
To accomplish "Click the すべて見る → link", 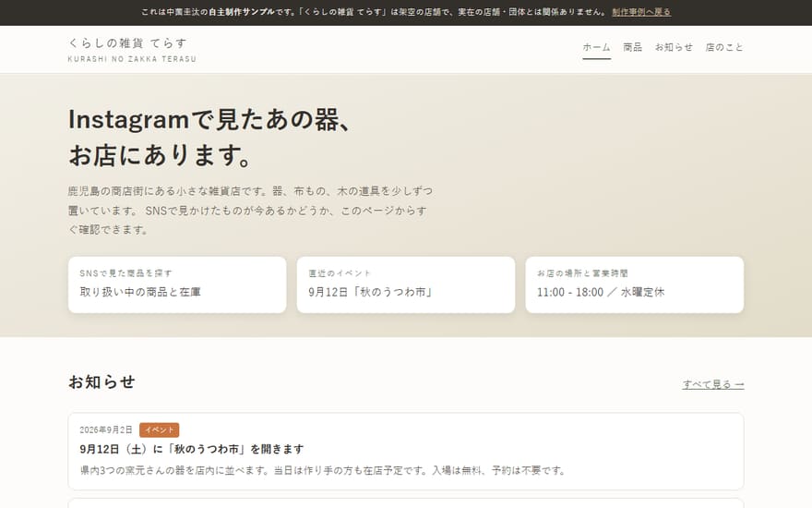I will pyautogui.click(x=713, y=384).
